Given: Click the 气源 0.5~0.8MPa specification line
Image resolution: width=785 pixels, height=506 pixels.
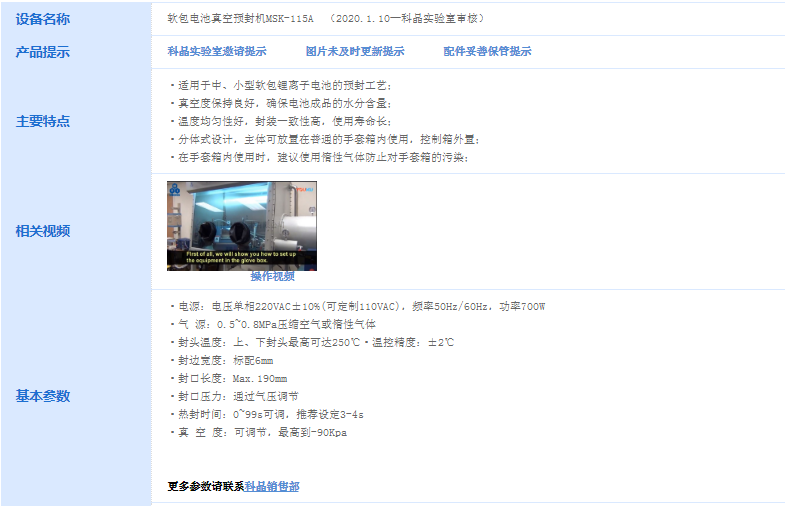Looking at the screenshot, I should pos(273,324).
